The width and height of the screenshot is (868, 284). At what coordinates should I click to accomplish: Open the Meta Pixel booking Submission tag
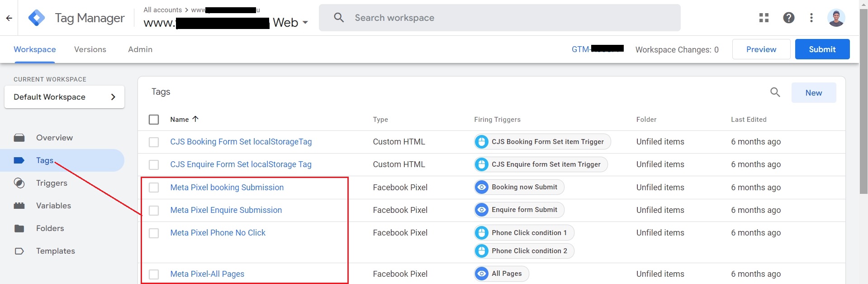point(227,188)
